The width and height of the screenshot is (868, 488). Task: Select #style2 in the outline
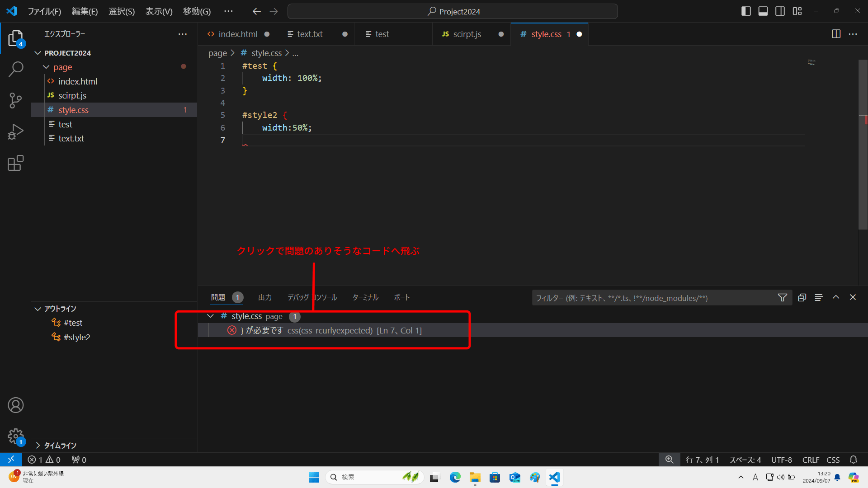click(x=114, y=337)
